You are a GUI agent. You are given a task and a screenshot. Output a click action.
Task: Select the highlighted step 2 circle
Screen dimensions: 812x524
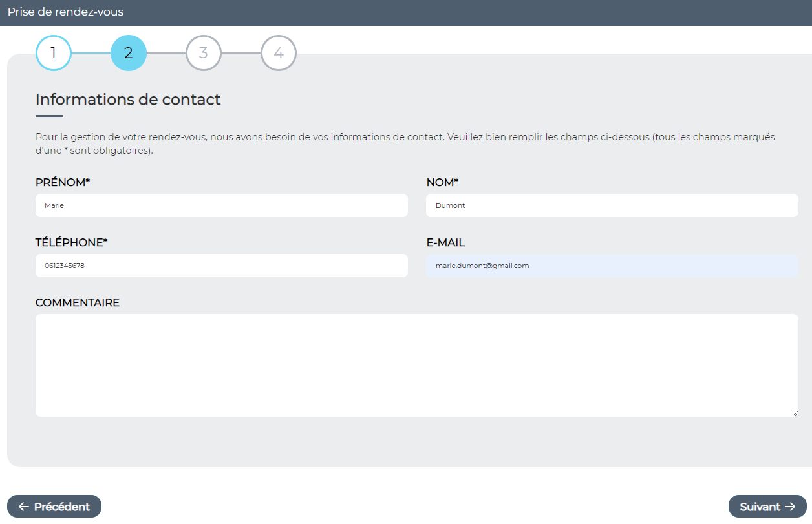click(129, 53)
